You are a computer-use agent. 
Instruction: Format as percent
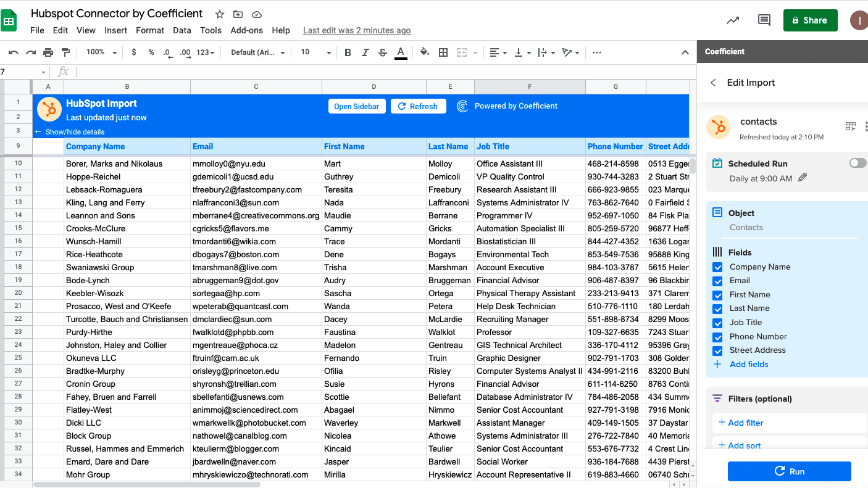coord(151,52)
